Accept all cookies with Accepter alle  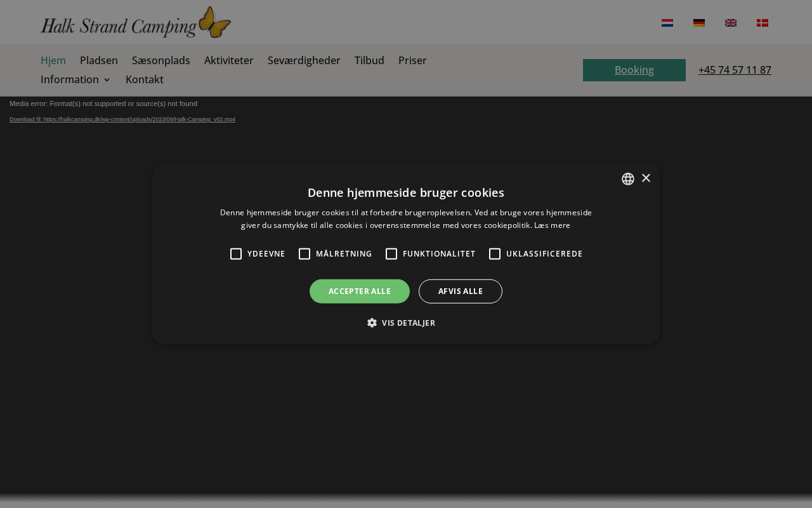(x=360, y=291)
